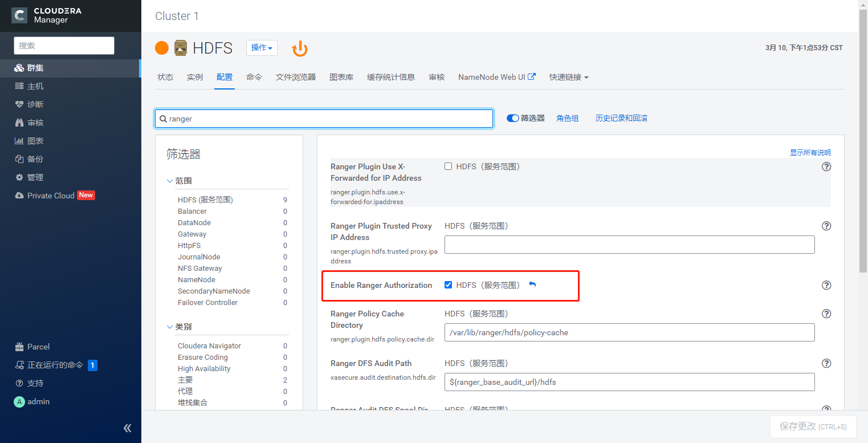Screen dimensions: 868x443
Task: Click the sidebar 搜索 search field
Action: pyautogui.click(x=64, y=46)
